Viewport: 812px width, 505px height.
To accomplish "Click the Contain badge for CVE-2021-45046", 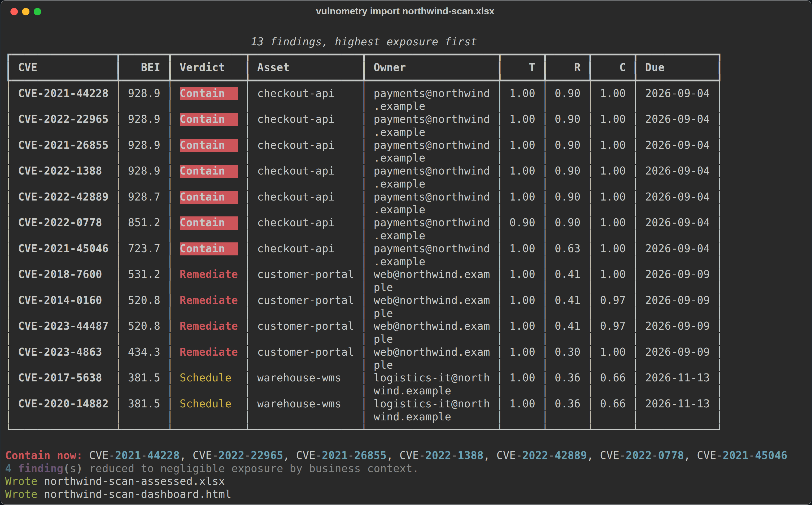I will coord(209,249).
